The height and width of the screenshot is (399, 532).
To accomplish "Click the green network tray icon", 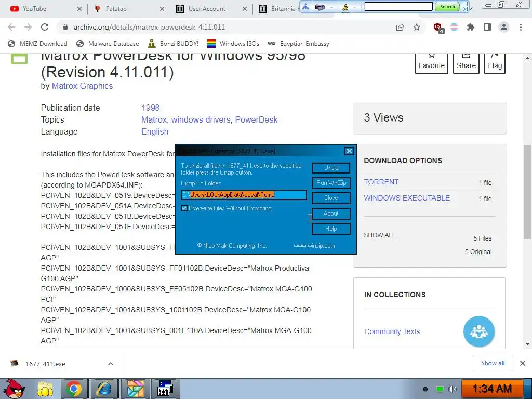I will 440,389.
